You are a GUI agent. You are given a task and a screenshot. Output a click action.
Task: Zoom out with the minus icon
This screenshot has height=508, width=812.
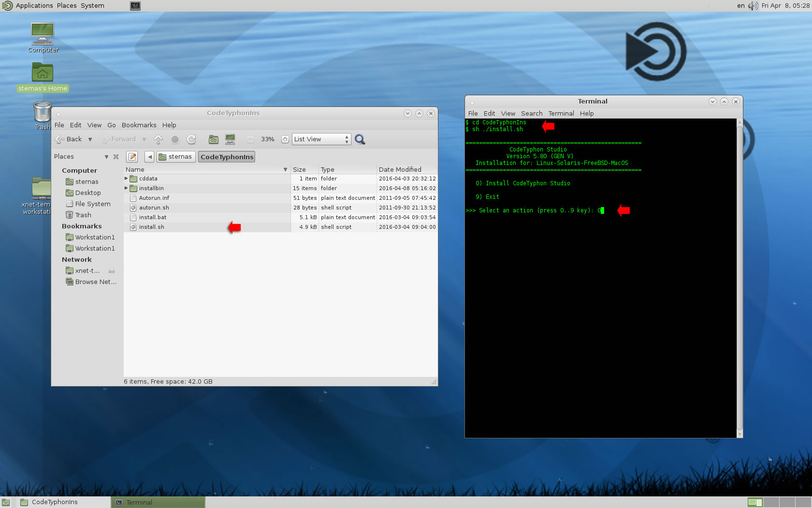tap(250, 139)
